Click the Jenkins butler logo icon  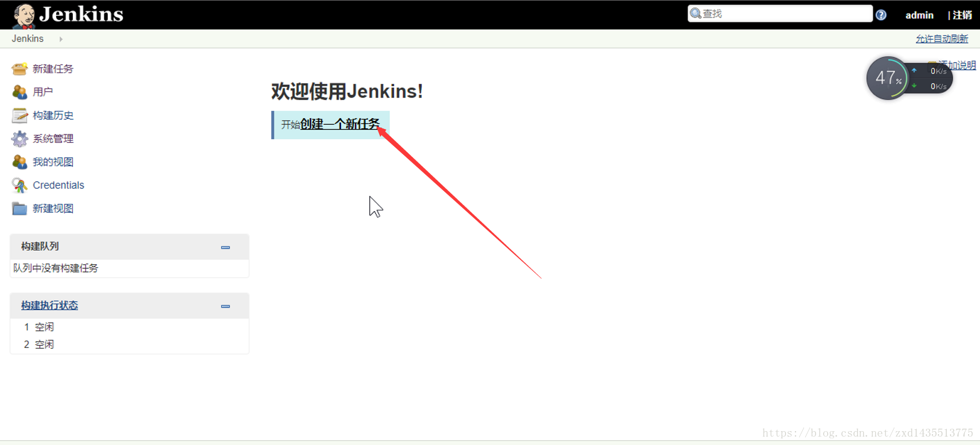pos(24,15)
